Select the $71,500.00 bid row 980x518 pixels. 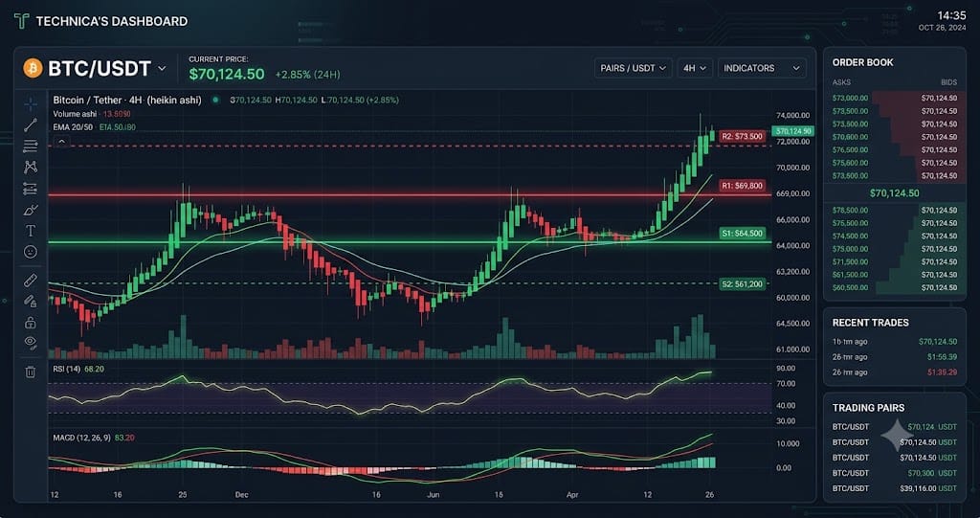pyautogui.click(x=895, y=262)
